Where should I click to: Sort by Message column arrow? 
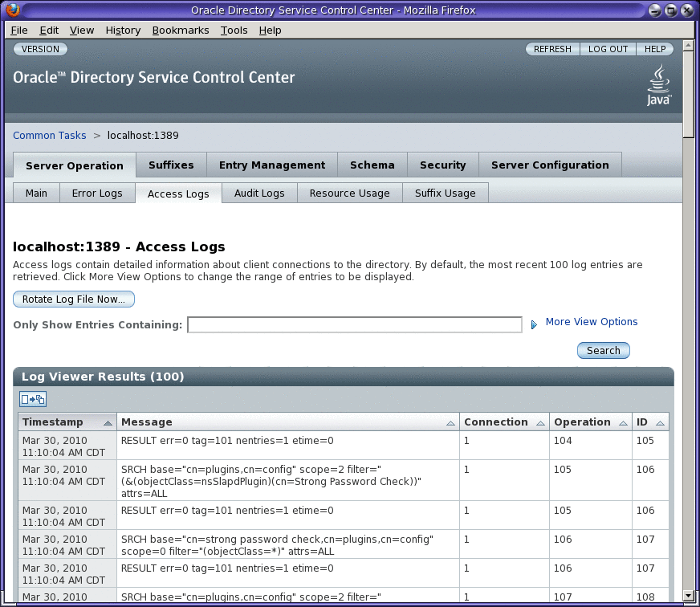point(450,422)
